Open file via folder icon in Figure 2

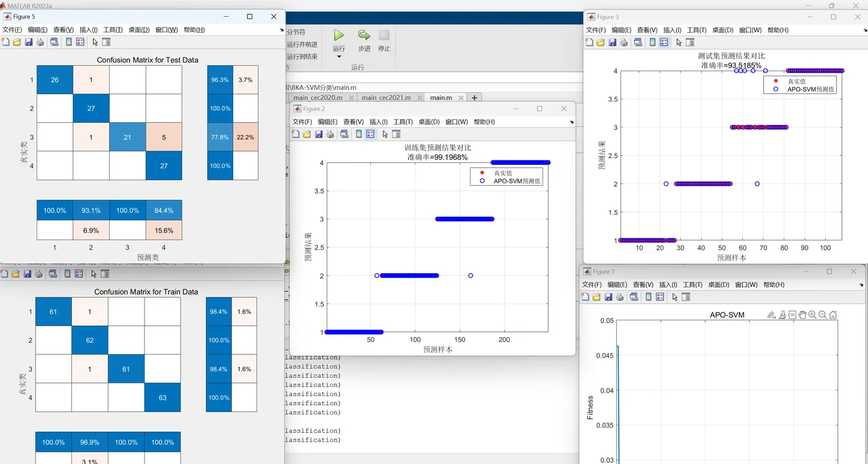coord(307,134)
